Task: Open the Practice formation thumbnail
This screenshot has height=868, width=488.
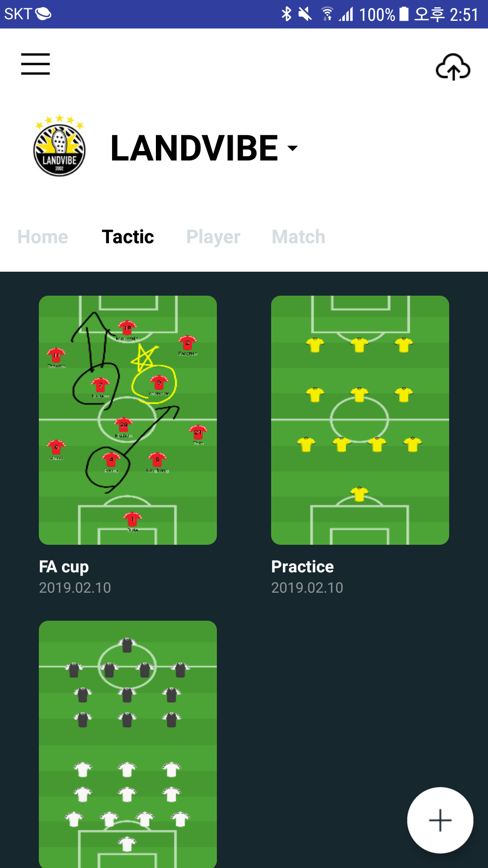Action: 360,420
